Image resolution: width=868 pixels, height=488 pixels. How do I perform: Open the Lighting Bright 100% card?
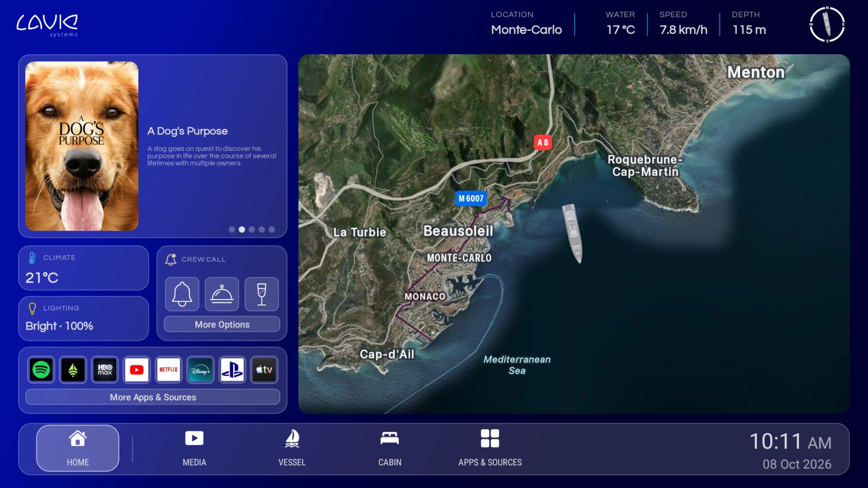(84, 318)
